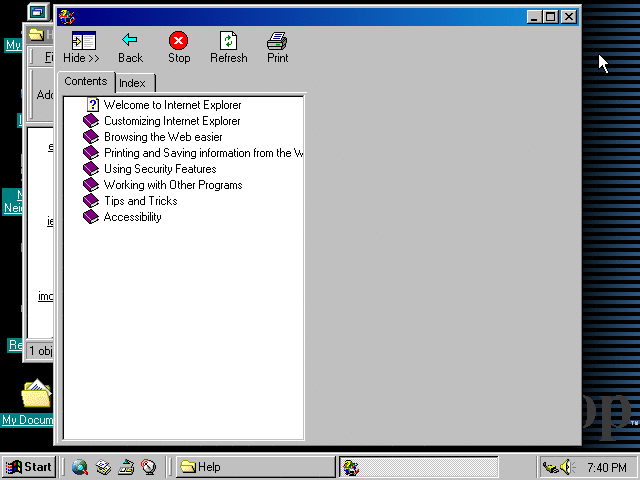
Task: Click the book icon next to Customizing Internet Explorer
Action: 91,121
